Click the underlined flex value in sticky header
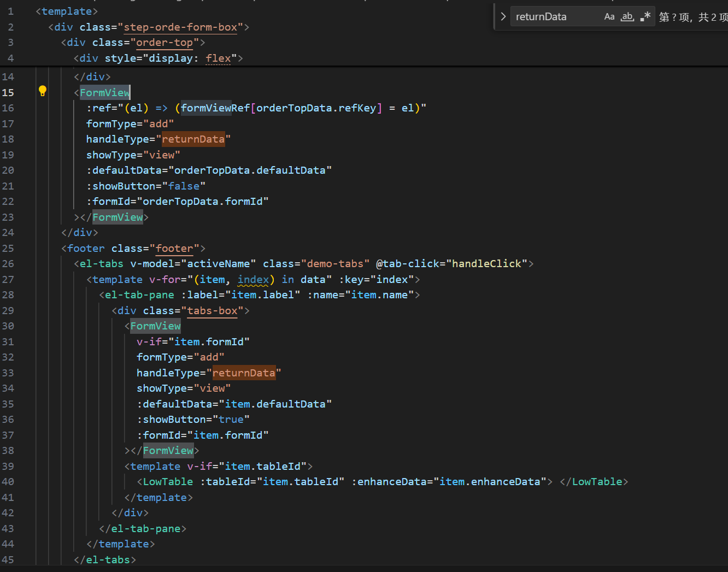This screenshot has height=572, width=728. point(218,58)
